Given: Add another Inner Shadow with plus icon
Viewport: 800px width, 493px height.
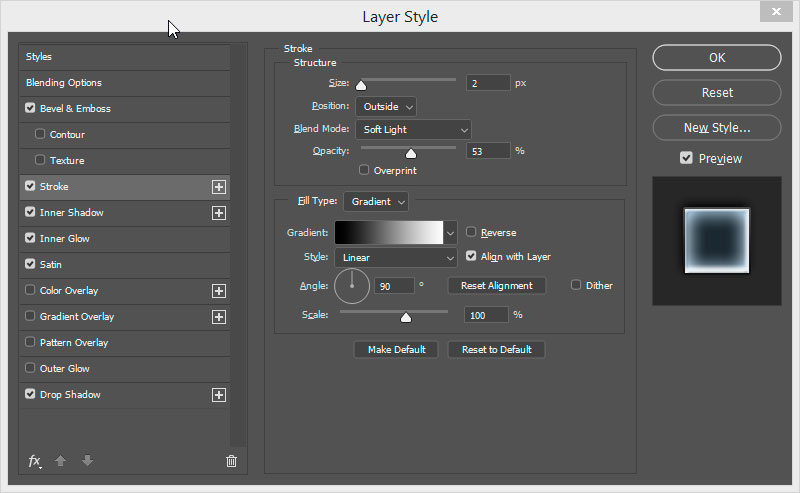Looking at the screenshot, I should click(219, 213).
